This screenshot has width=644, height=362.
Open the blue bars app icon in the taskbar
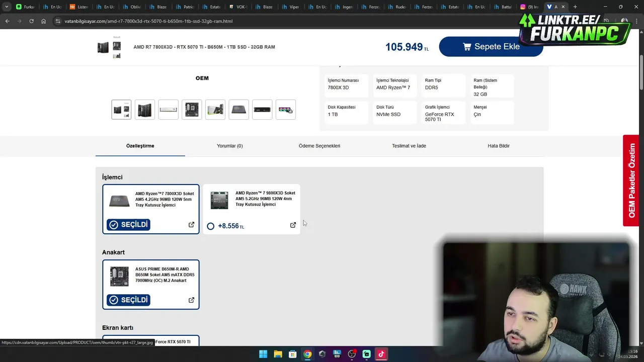pyautogui.click(x=337, y=354)
